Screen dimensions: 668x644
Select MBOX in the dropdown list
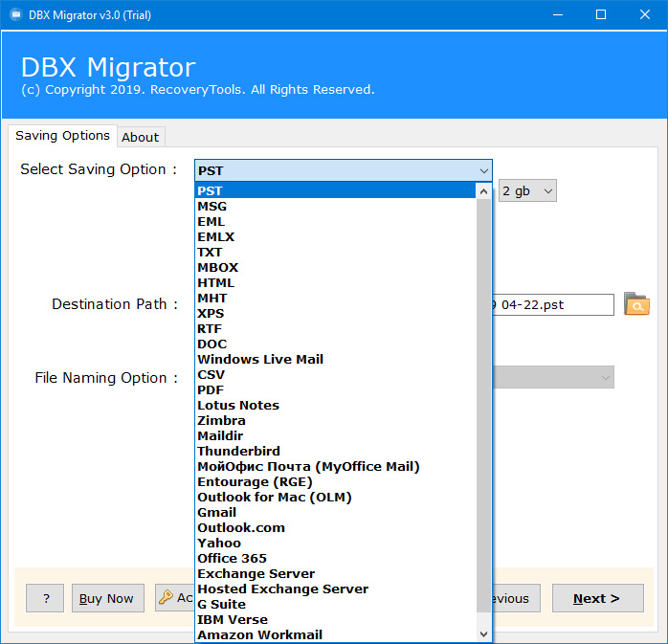tap(335, 268)
